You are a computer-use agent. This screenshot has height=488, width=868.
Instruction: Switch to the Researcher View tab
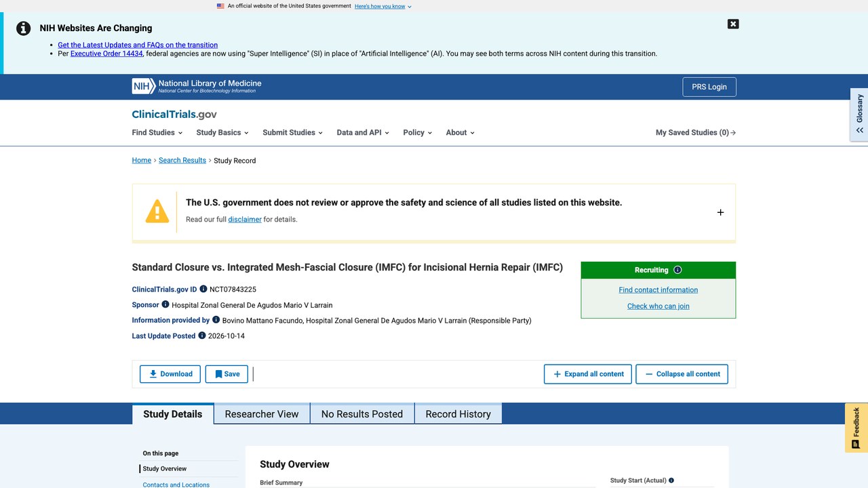[262, 414]
